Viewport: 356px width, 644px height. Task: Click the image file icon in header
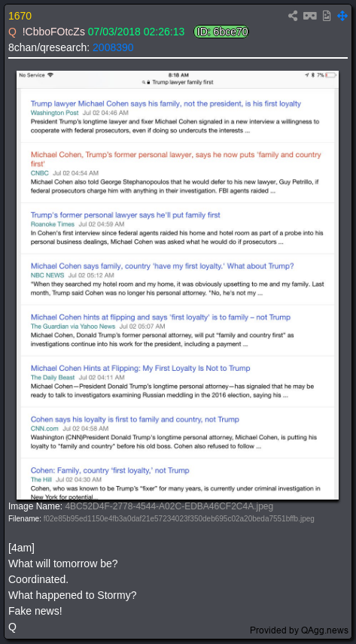point(327,16)
